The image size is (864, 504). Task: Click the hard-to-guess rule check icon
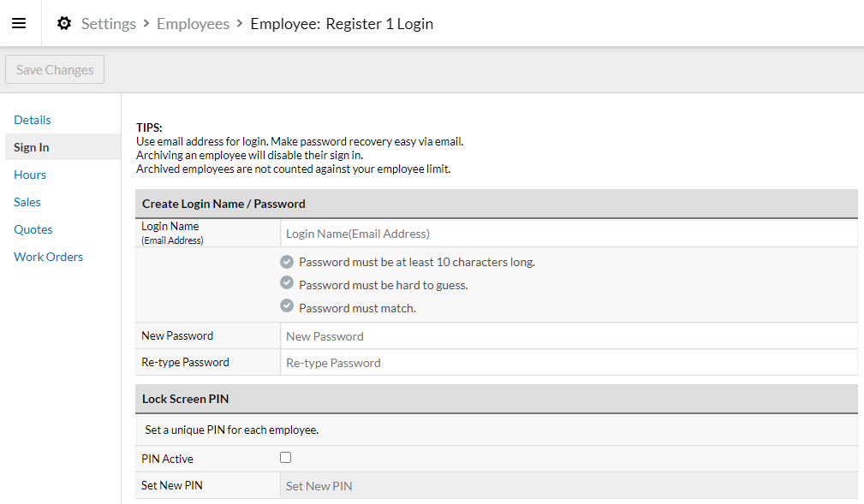[287, 284]
